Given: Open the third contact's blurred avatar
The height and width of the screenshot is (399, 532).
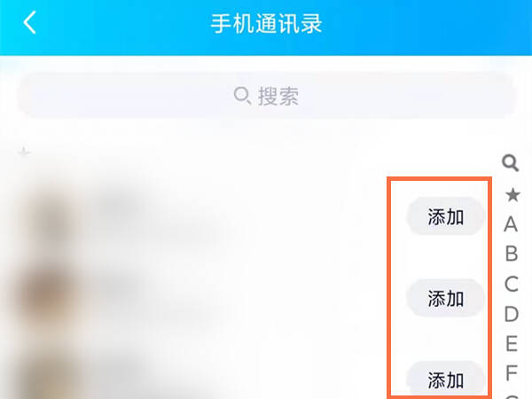Looking at the screenshot, I should pyautogui.click(x=51, y=377).
